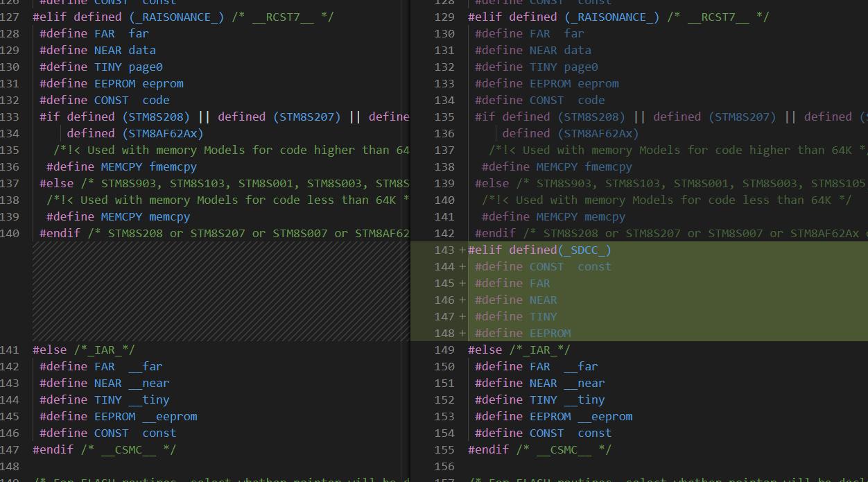Click line 154 '#define CONST const'
The height and width of the screenshot is (482, 868).
544,433
